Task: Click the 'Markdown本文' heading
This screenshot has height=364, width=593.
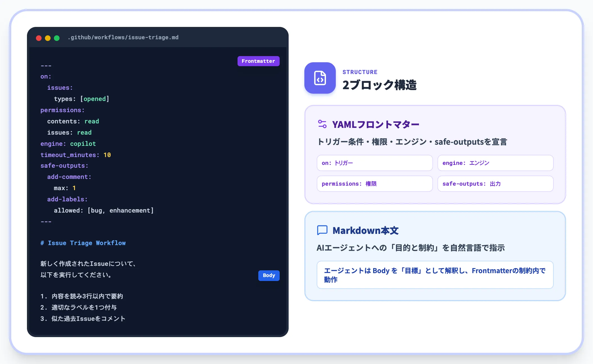Action: click(x=366, y=231)
